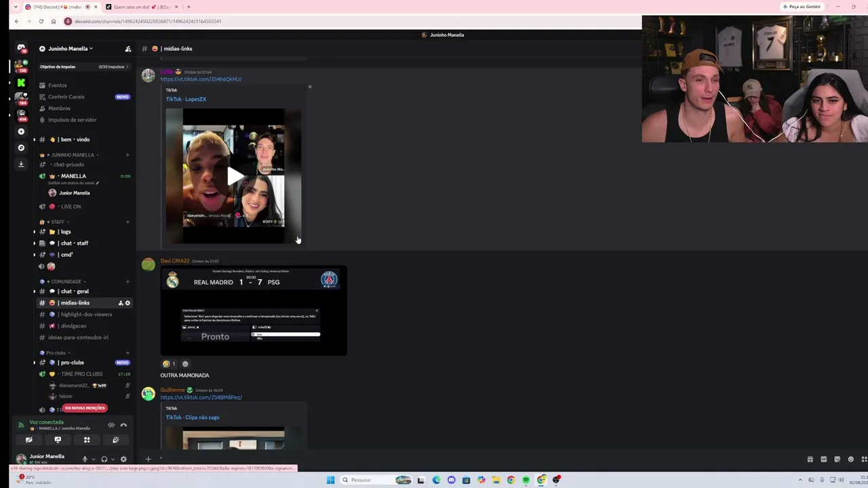
Task: Create invite for midias-links channel
Action: (121, 303)
